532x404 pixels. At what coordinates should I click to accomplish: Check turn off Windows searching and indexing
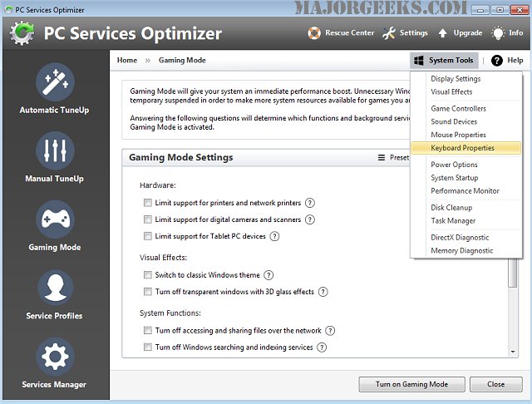148,347
